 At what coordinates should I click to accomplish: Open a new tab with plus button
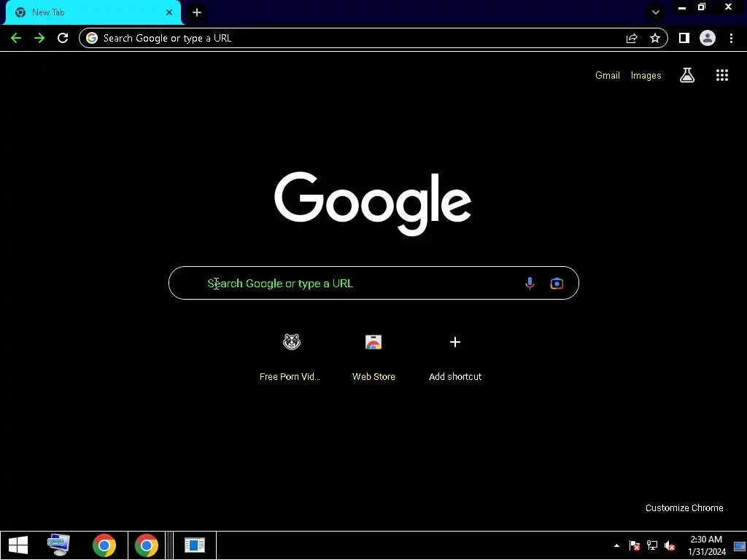pos(197,12)
